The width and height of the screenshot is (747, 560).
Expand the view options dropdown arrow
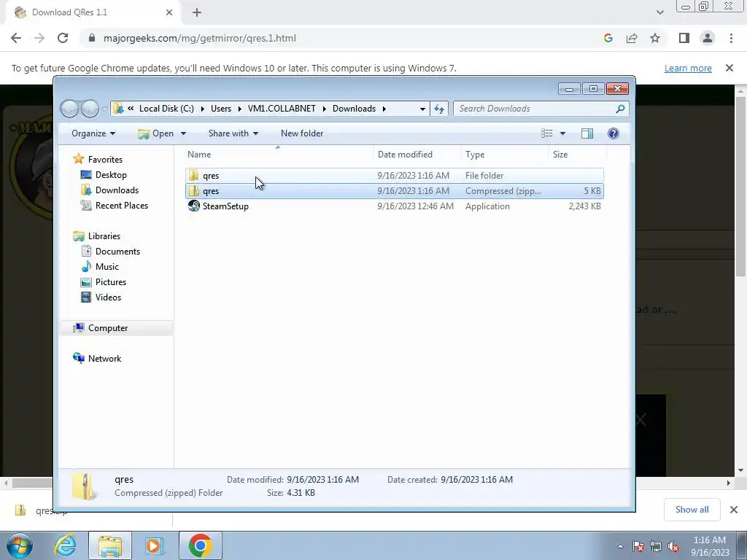(562, 133)
